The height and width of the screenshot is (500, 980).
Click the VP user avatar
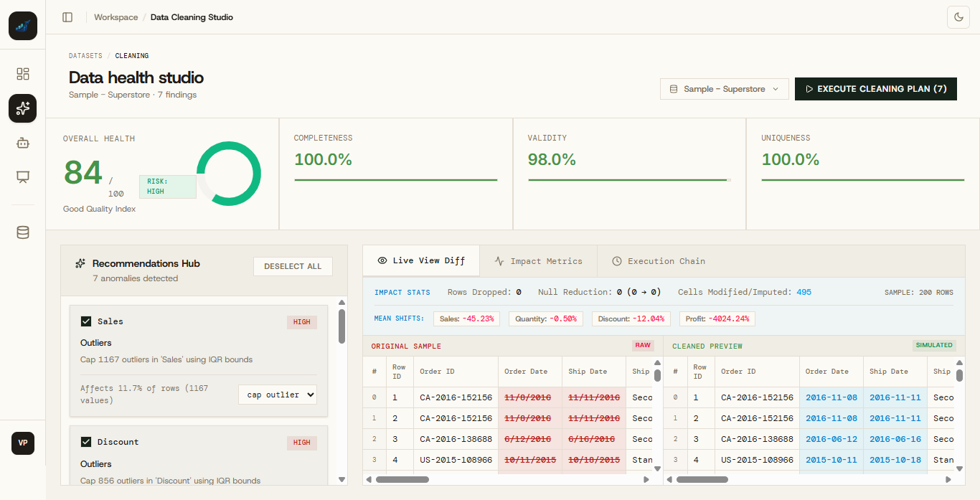pos(23,443)
